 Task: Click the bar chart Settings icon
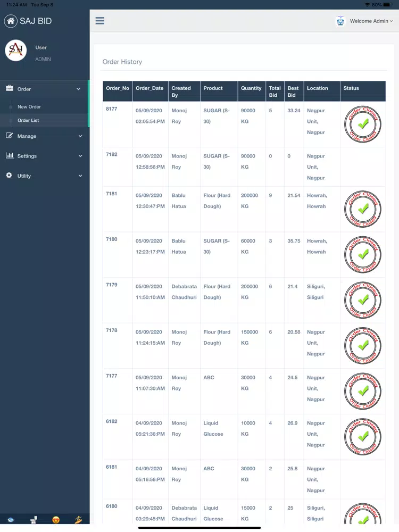(x=10, y=155)
